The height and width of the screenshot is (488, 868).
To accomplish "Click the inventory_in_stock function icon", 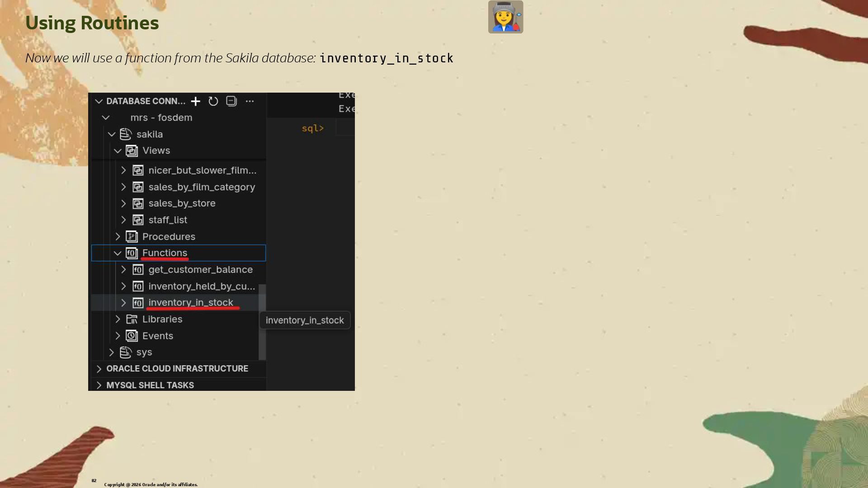I will coord(138,303).
